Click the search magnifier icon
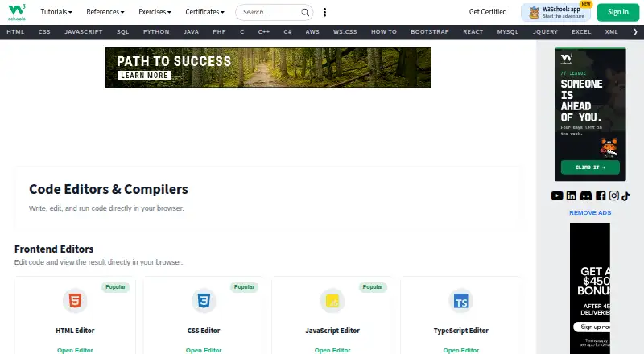 (x=305, y=12)
